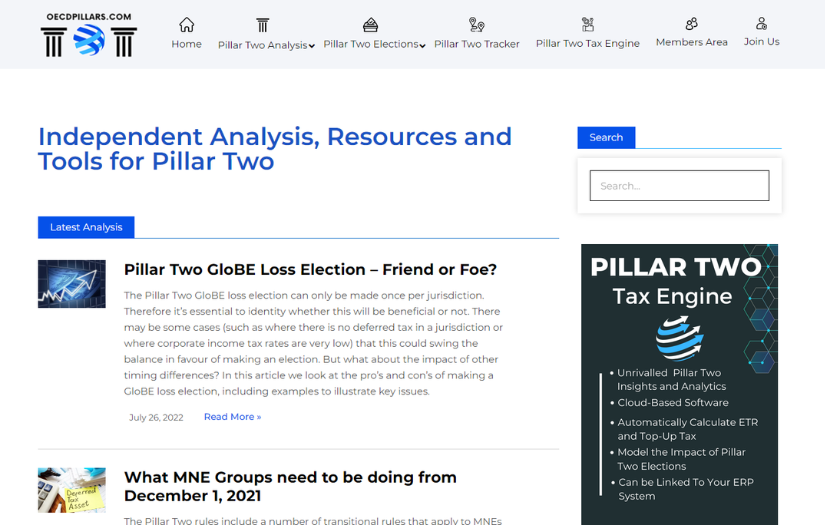Image resolution: width=825 pixels, height=525 pixels.
Task: Click Read More on GloBE Loss article
Action: pos(233,417)
